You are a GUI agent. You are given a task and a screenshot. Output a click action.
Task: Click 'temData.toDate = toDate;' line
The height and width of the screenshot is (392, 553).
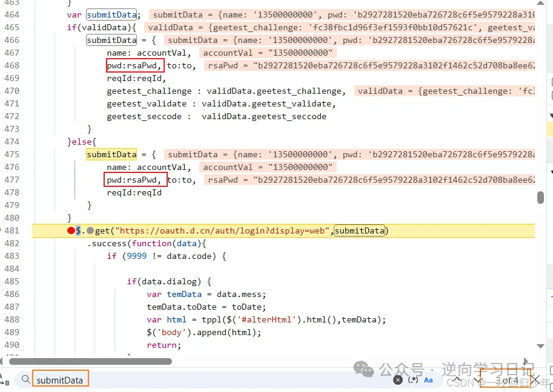point(207,307)
